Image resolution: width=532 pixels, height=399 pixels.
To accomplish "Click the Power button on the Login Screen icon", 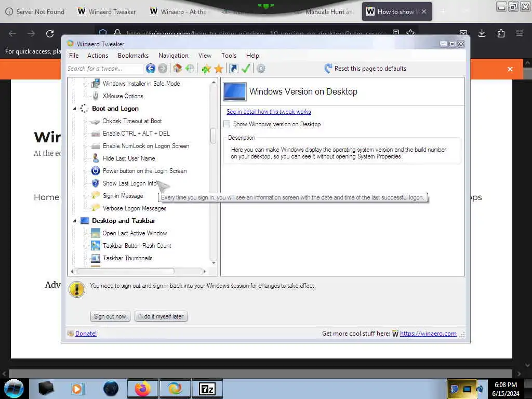I will (96, 170).
